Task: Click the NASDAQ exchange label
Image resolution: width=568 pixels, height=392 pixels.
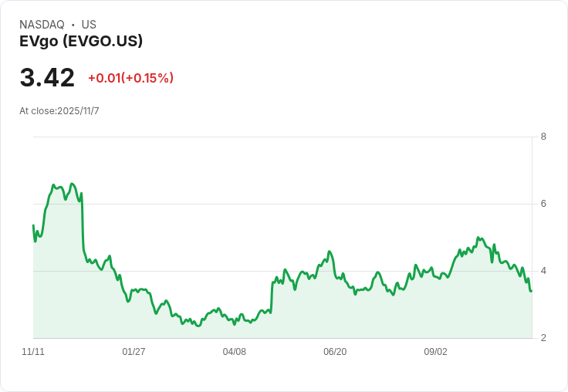Action: pyautogui.click(x=42, y=25)
